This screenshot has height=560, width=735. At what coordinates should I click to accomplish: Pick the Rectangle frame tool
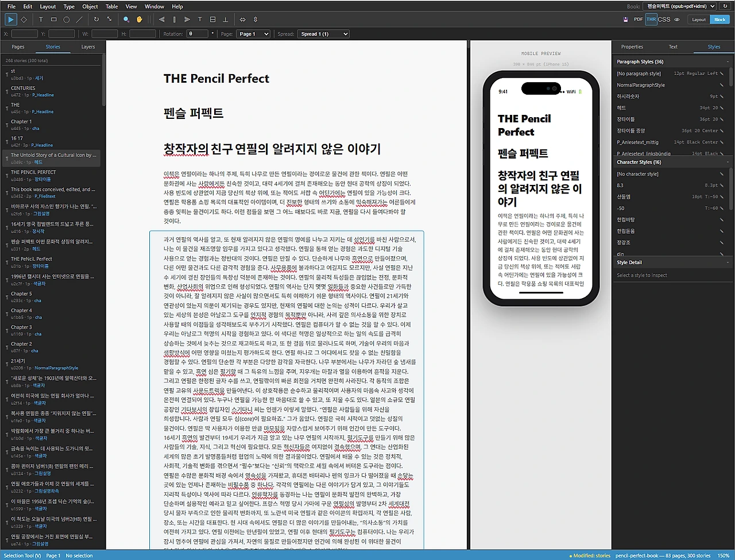54,20
